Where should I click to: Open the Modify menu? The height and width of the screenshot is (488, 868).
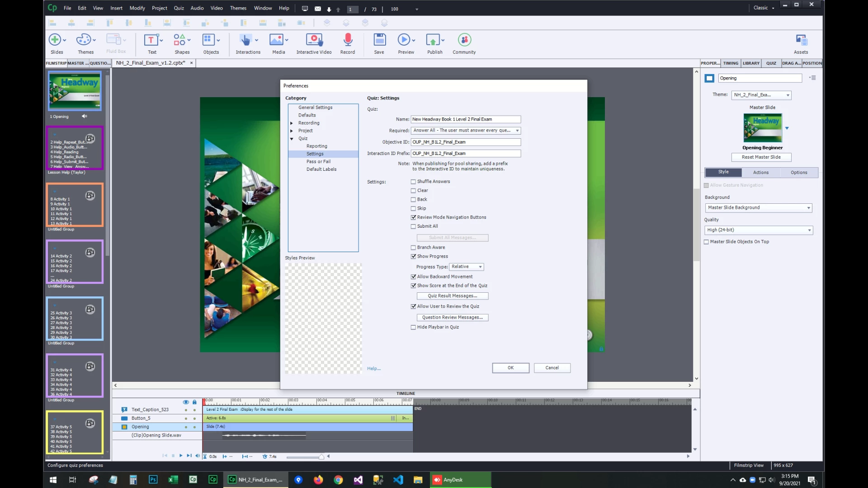pyautogui.click(x=137, y=8)
